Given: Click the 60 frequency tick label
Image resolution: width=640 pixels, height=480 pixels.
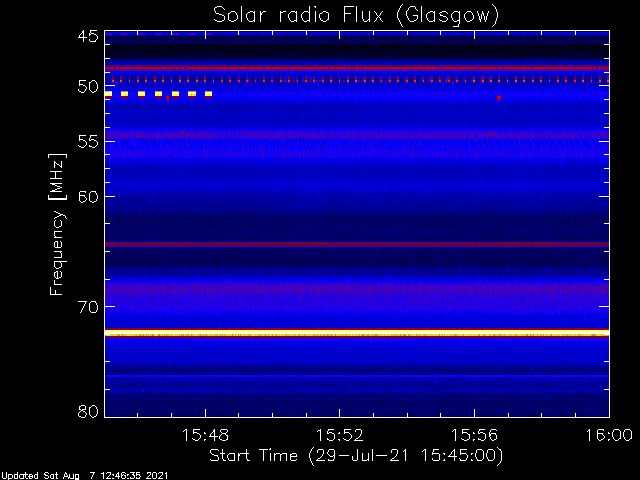Looking at the screenshot, I should click(88, 196).
